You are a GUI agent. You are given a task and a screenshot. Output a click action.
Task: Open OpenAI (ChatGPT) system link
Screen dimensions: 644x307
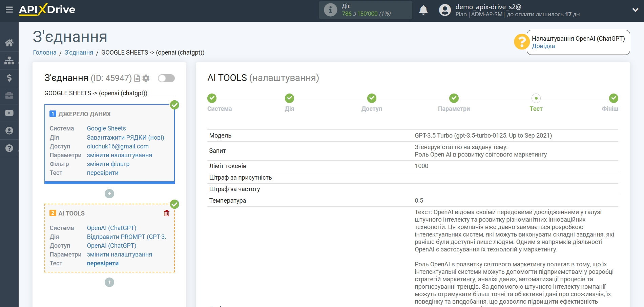111,228
